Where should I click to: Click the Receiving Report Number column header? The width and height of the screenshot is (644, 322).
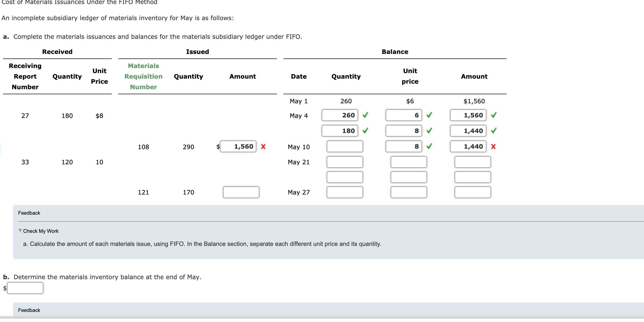click(x=25, y=76)
